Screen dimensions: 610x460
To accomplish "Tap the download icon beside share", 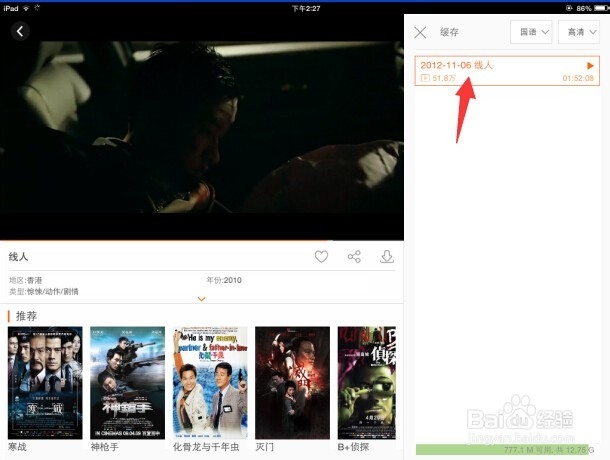I will tap(387, 256).
